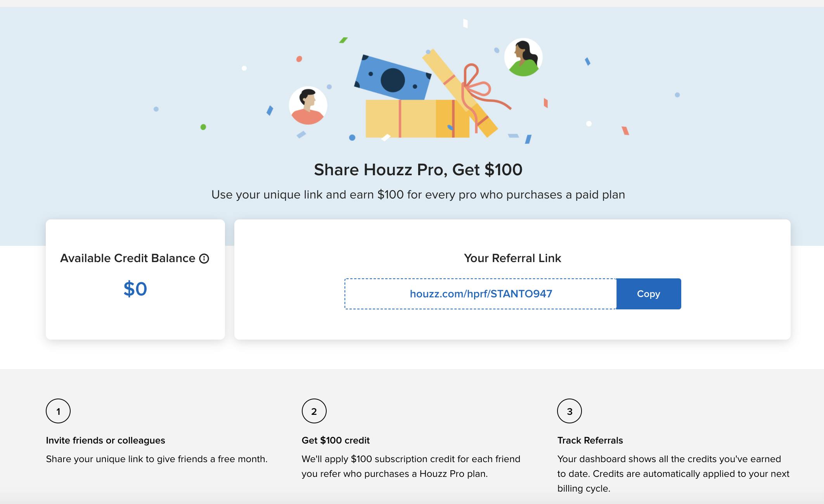Click the step 1 circle icon
824x504 pixels.
[x=58, y=411]
